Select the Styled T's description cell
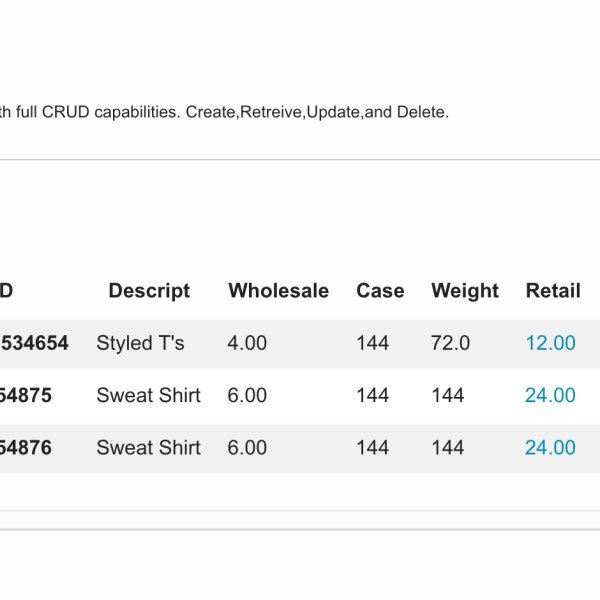The image size is (600, 600). click(x=140, y=343)
